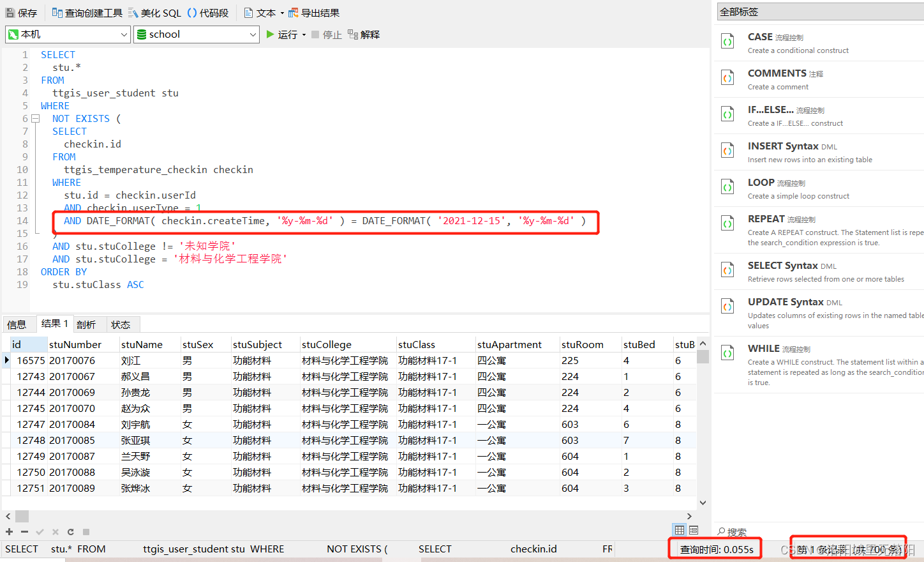Click the stuApartment column header
The height and width of the screenshot is (562, 924).
click(x=518, y=344)
